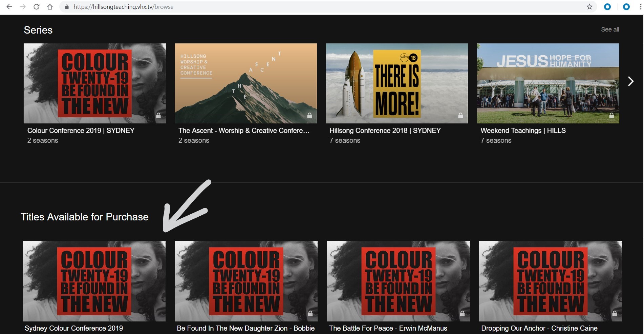Go to browser home page icon

click(50, 7)
